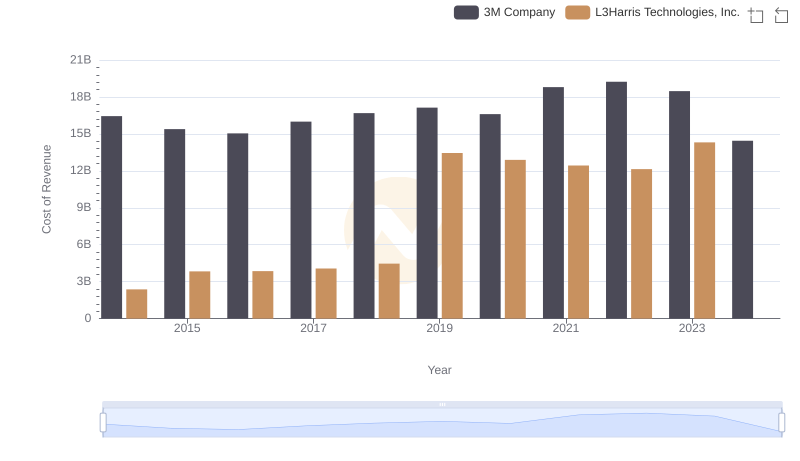Click L3Harris bar for 2016
Image resolution: width=800 pixels, height=461 pixels.
[x=263, y=295]
